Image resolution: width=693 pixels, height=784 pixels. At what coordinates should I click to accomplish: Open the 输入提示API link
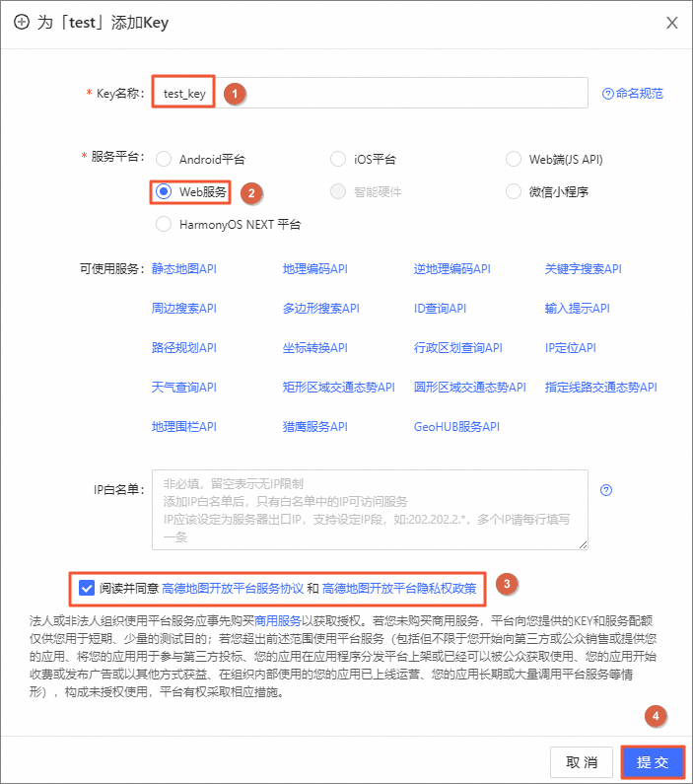point(577,309)
